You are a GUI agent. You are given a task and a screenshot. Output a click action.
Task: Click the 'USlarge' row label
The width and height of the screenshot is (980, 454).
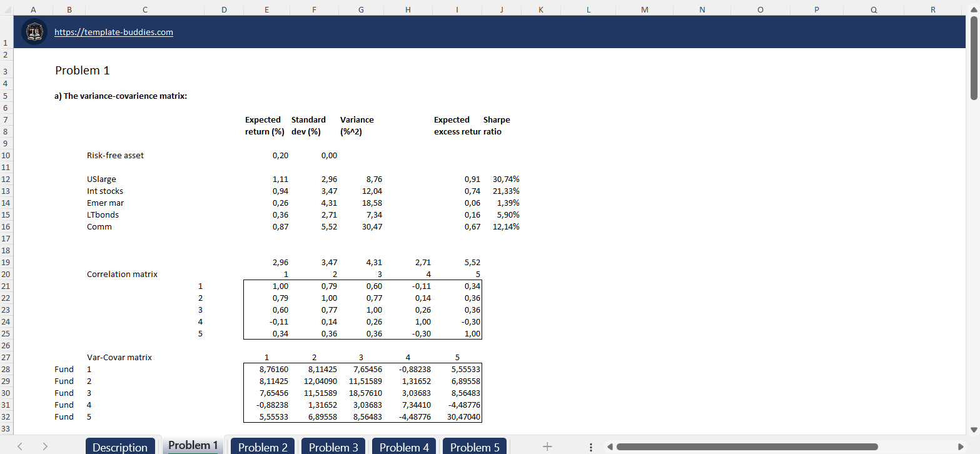click(x=101, y=179)
